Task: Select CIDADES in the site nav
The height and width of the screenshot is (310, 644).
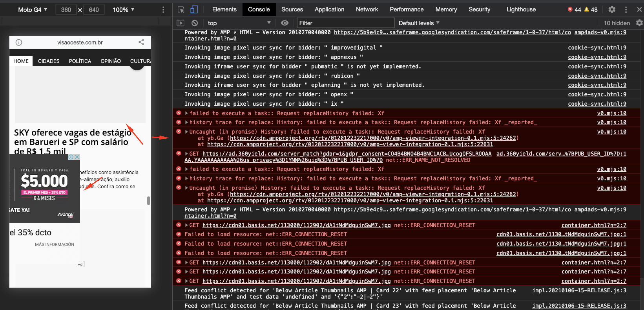Action: (x=49, y=61)
